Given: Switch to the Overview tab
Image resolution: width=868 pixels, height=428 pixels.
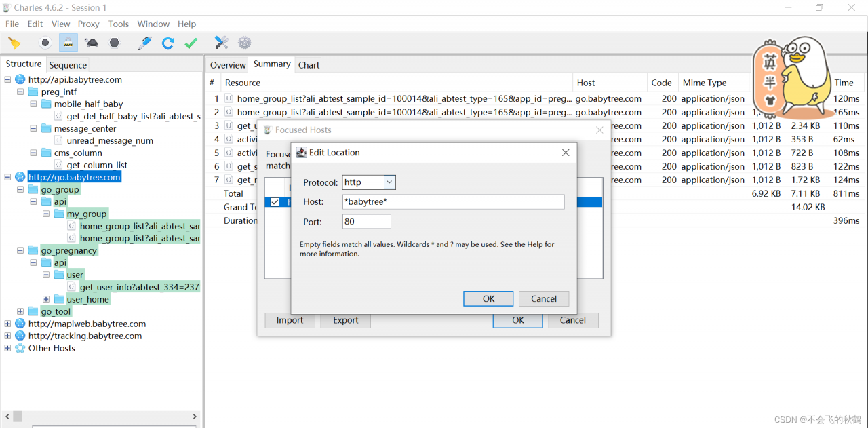Looking at the screenshot, I should click(x=228, y=65).
